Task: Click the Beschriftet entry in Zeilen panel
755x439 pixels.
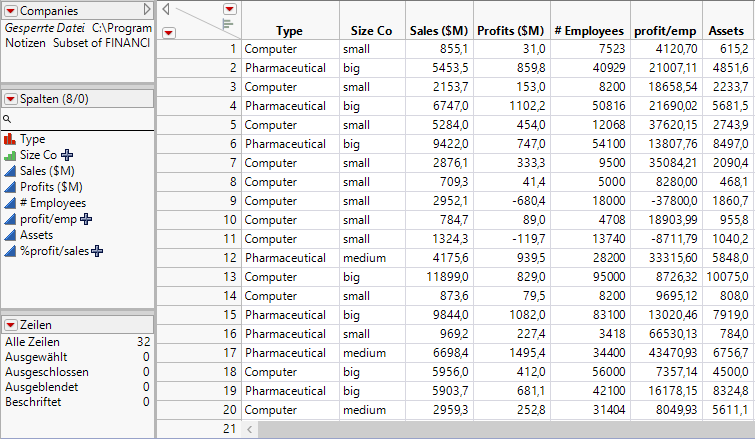Action: coord(78,402)
